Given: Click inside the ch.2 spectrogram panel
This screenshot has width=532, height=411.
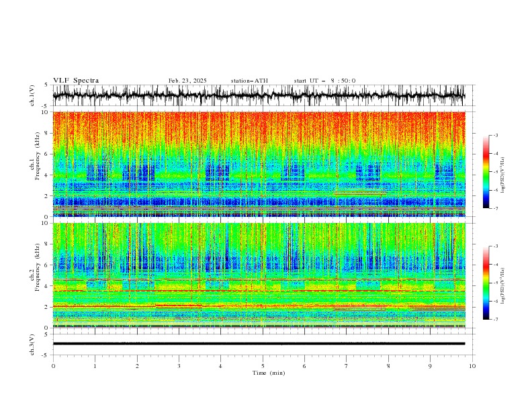Looking at the screenshot, I should (259, 275).
